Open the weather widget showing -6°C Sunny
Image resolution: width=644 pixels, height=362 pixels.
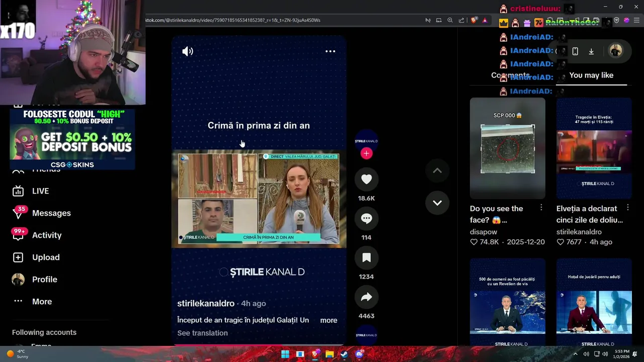tap(17, 354)
